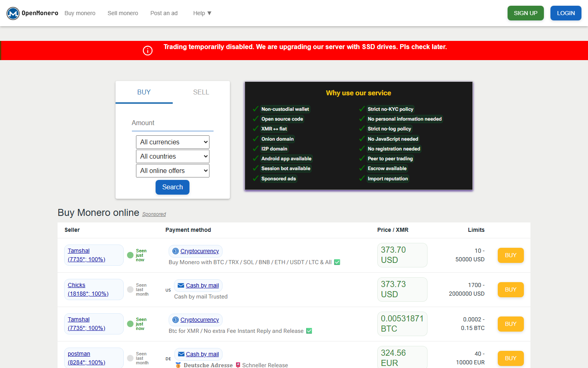Open Cryptocurrency link in the 373.70 USD row
This screenshot has width=588, height=368.
pyautogui.click(x=200, y=251)
